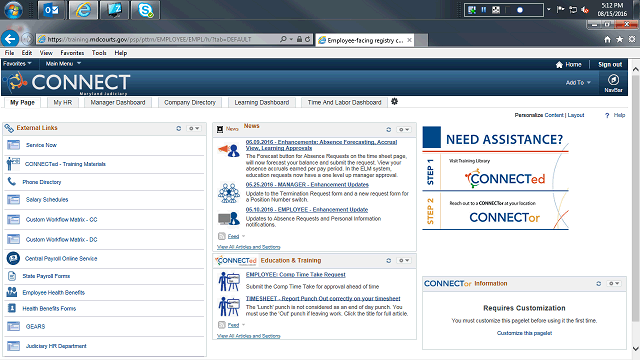Click the GEARS page icon
Viewport: 640px width, 360px height.
(13, 326)
